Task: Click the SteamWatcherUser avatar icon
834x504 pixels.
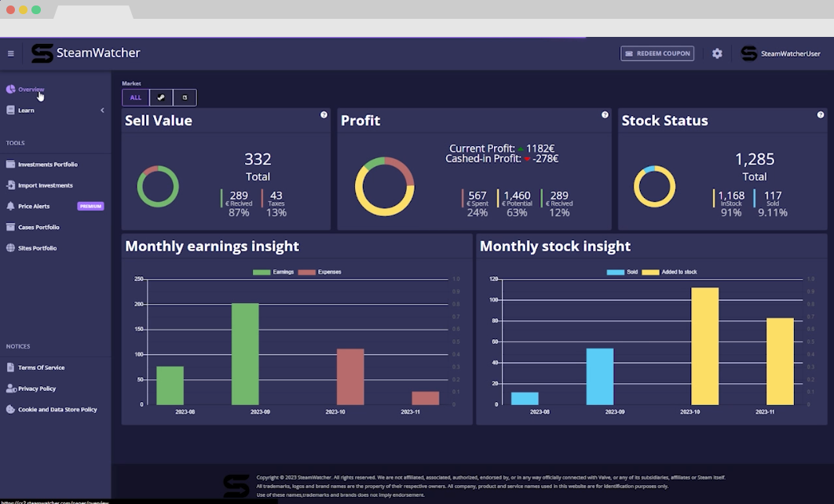Action: [749, 53]
